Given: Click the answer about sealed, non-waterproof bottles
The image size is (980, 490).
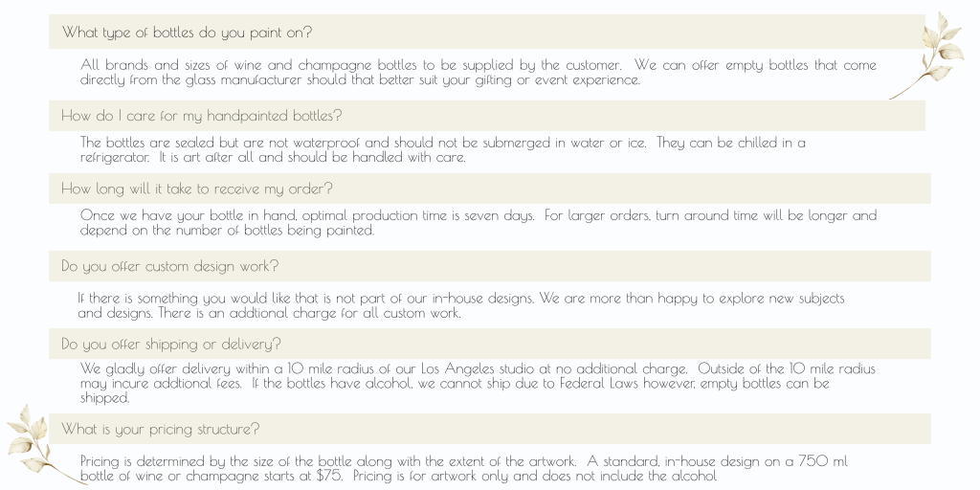Looking at the screenshot, I should click(x=442, y=150).
